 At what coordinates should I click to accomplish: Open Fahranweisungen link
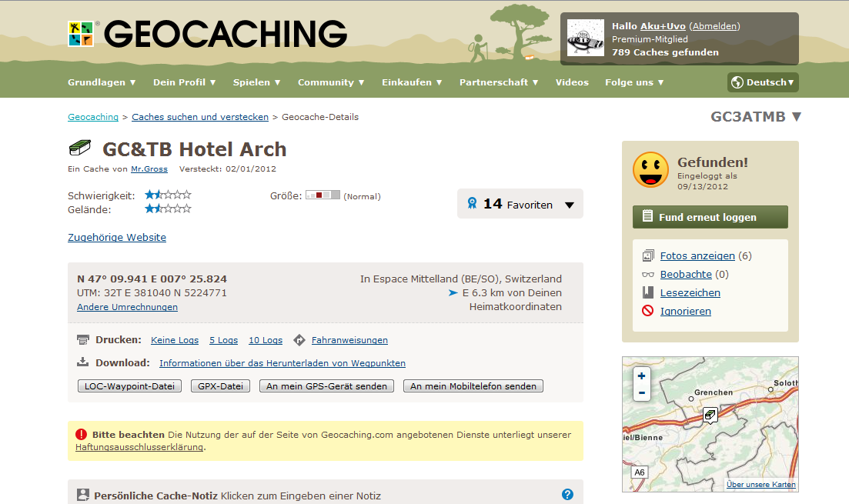click(349, 340)
